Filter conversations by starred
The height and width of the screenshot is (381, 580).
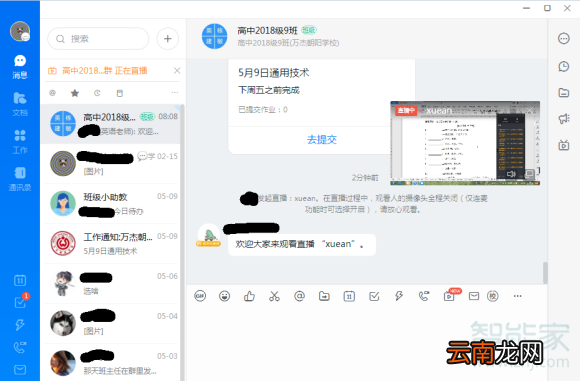pos(75,93)
